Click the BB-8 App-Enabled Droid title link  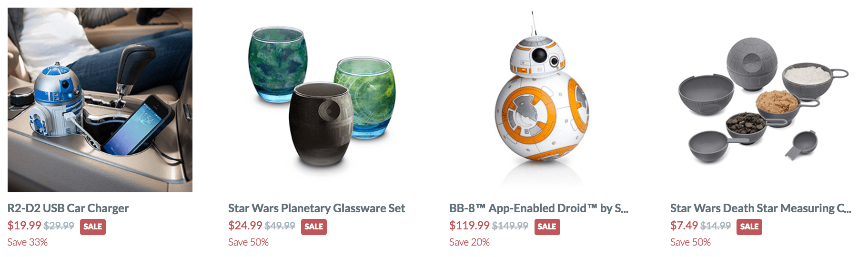click(x=539, y=208)
